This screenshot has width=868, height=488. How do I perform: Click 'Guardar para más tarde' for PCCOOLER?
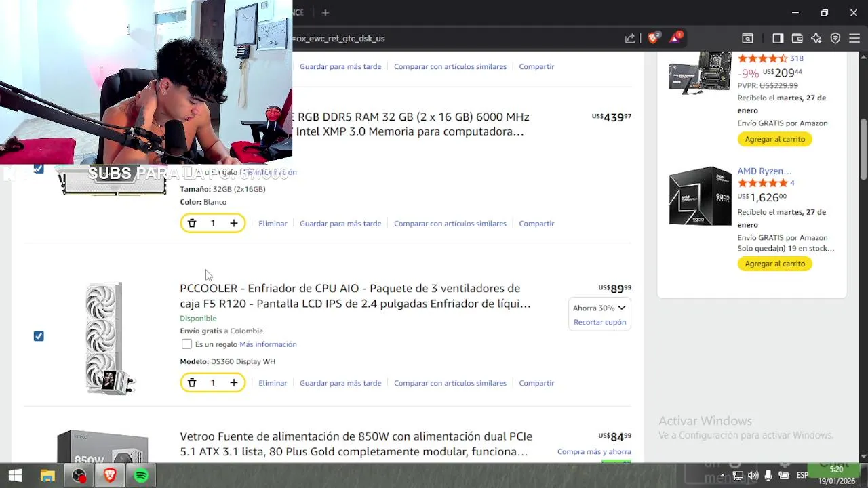click(340, 383)
